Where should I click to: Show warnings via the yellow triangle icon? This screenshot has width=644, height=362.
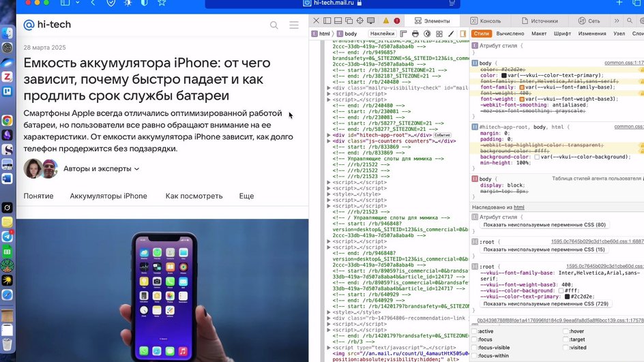[x=386, y=20]
